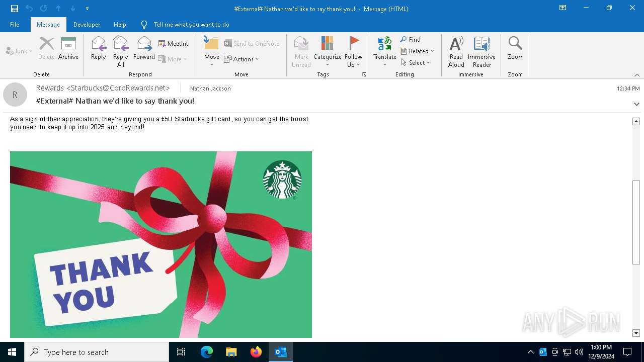Click the sender avatar with letter R
Viewport: 644px width, 362px height.
(x=15, y=95)
